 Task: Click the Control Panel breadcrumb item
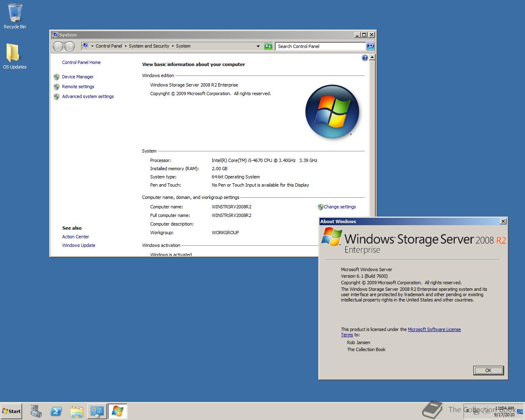click(109, 46)
